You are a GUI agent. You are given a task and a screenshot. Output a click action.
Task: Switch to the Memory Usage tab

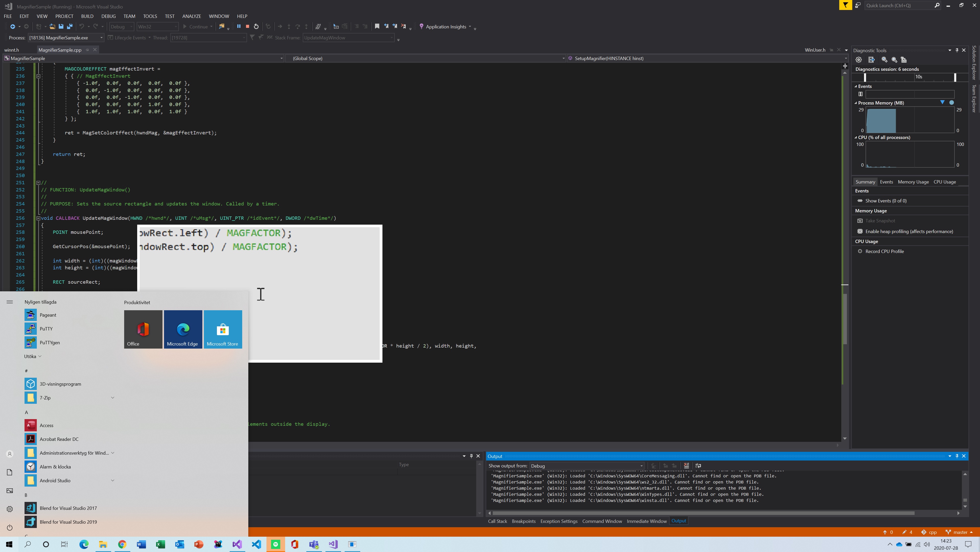[913, 182]
